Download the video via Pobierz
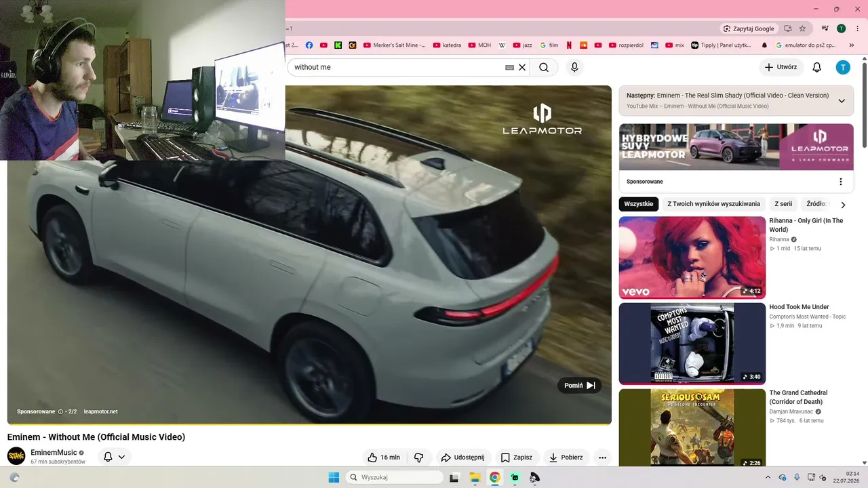Viewport: 868px width, 488px height. [x=566, y=457]
